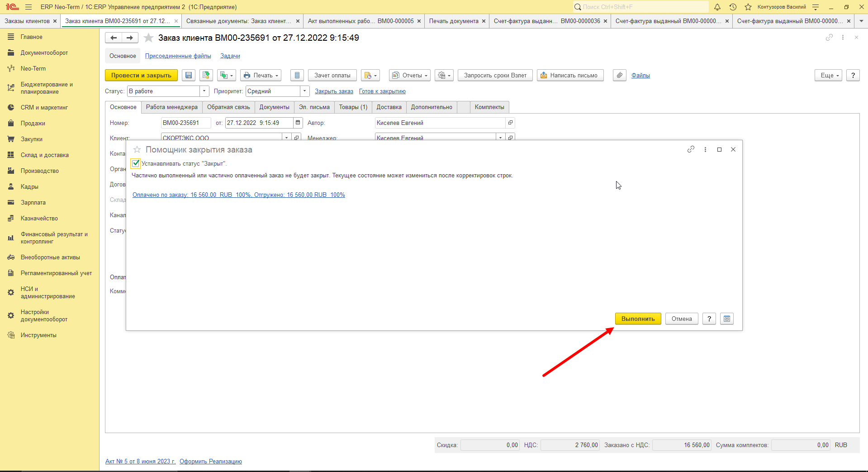Open the Доставка tab

[x=389, y=107]
